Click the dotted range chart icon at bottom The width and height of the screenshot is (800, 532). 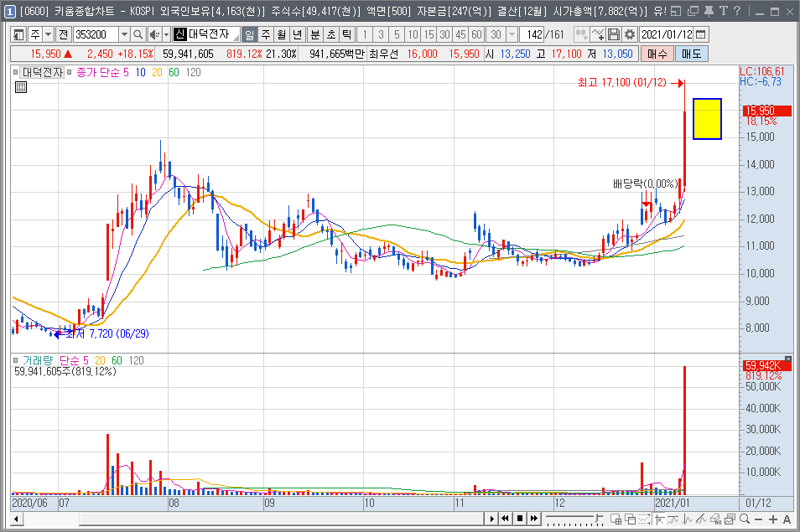[644, 519]
